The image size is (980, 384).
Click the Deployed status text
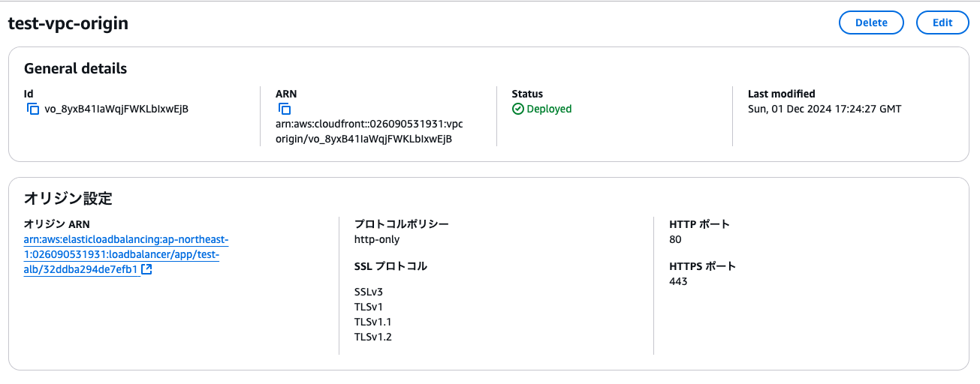pyautogui.click(x=549, y=109)
